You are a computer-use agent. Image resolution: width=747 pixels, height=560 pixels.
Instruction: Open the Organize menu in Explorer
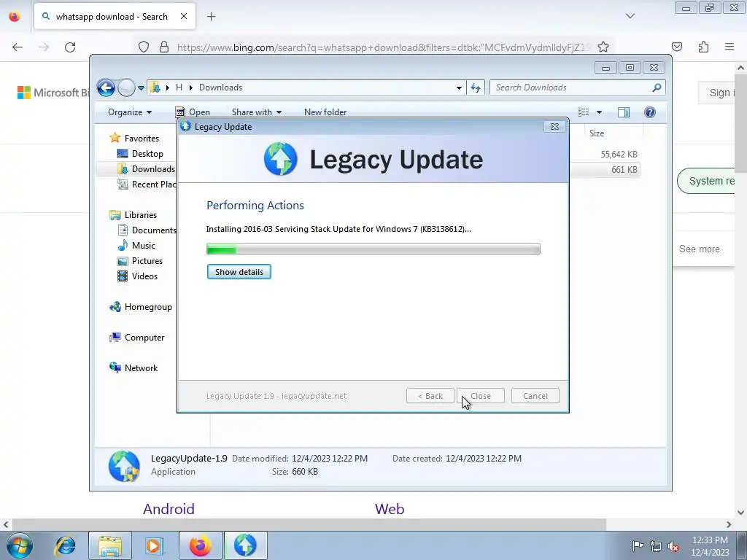(130, 112)
